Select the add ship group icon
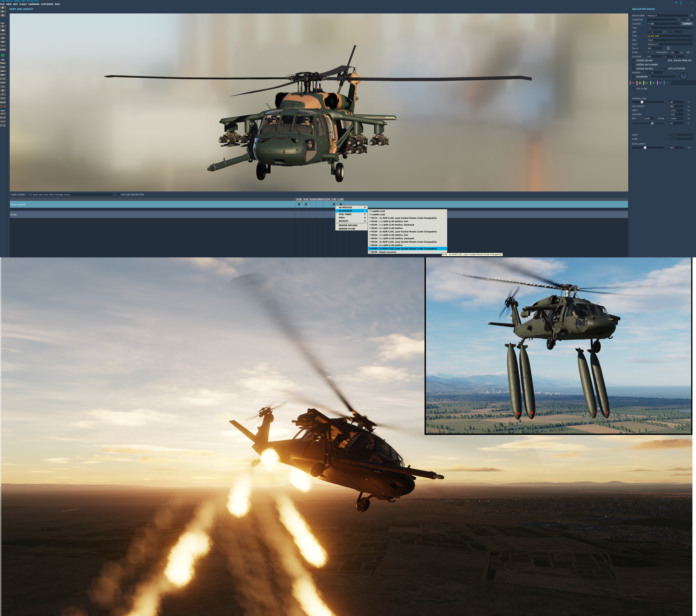The height and width of the screenshot is (616, 696). 3,71
